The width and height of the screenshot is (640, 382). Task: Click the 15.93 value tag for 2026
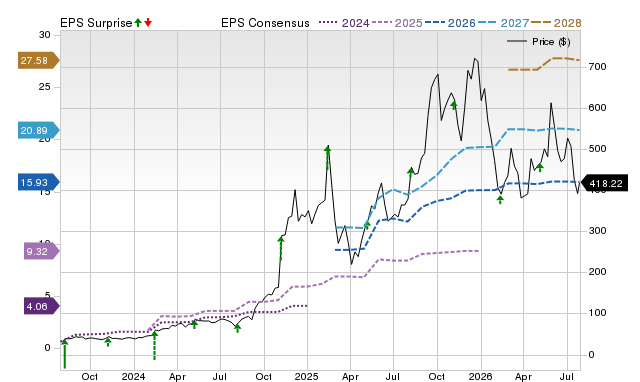pos(38,182)
